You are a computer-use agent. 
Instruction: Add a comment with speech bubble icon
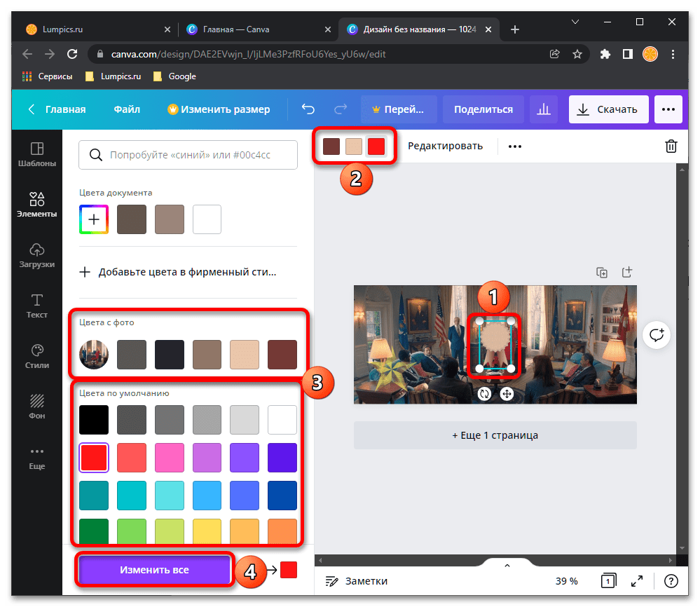[x=657, y=335]
